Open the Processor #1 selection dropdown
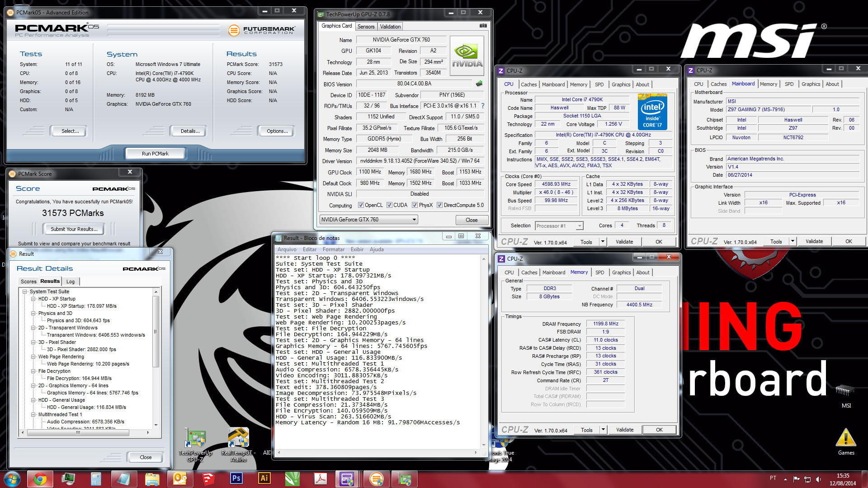868x488 pixels. 559,226
